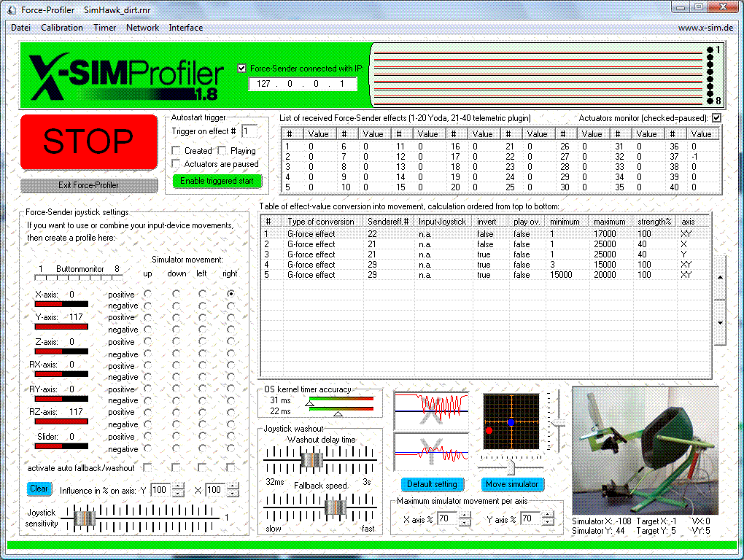The height and width of the screenshot is (560, 744).
Task: Move the selected conversion row down
Action: click(x=720, y=322)
